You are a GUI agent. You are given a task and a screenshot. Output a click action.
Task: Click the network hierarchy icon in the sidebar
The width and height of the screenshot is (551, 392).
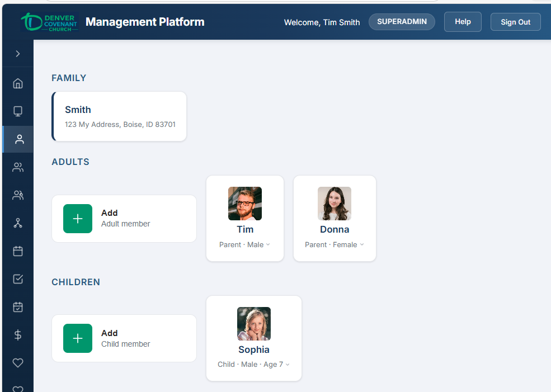point(18,223)
